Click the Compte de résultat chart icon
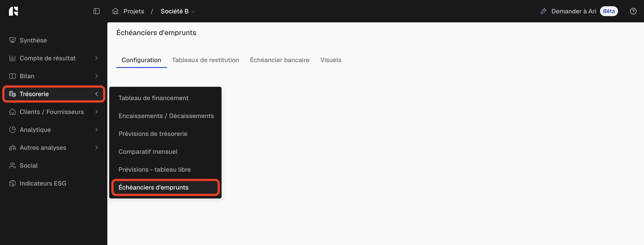The image size is (644, 245). [x=12, y=58]
